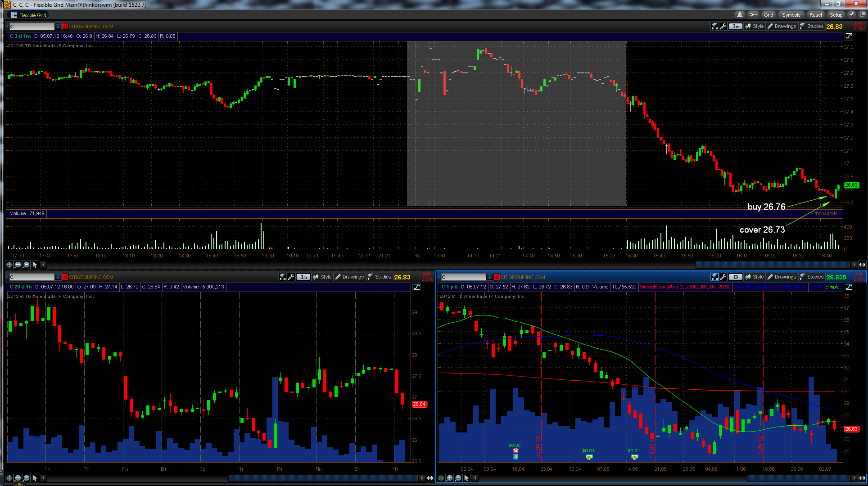The image size is (868, 486).
Task: Open the Drawings menu on the 1m chart
Action: (782, 27)
